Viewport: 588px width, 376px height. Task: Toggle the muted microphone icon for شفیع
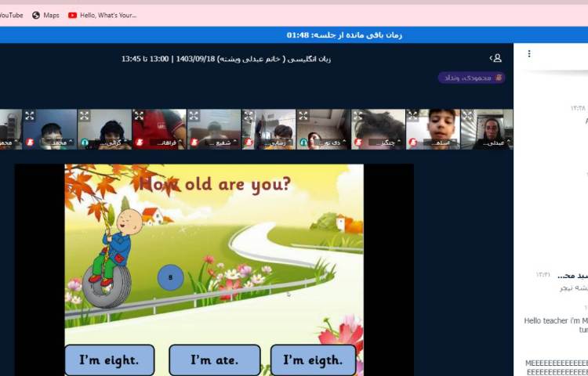(194, 143)
